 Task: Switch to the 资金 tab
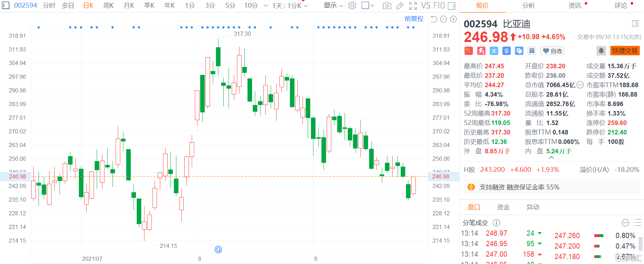point(503,207)
